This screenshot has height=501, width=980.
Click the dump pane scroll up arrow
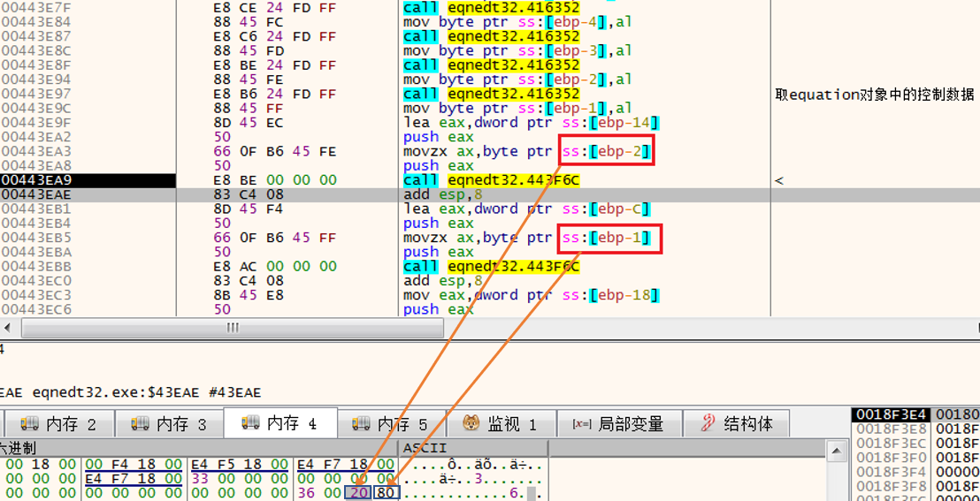coord(836,451)
